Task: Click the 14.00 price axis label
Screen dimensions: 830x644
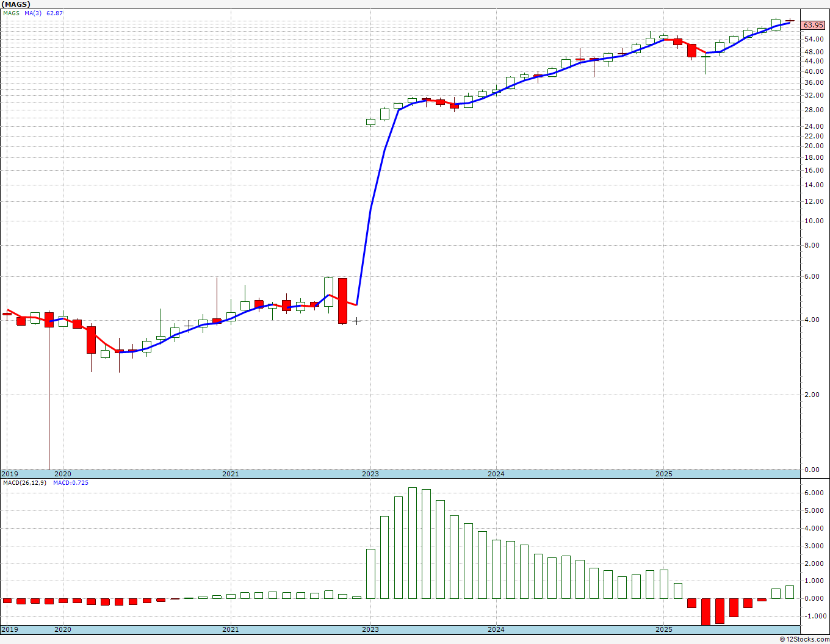Action: tap(814, 185)
